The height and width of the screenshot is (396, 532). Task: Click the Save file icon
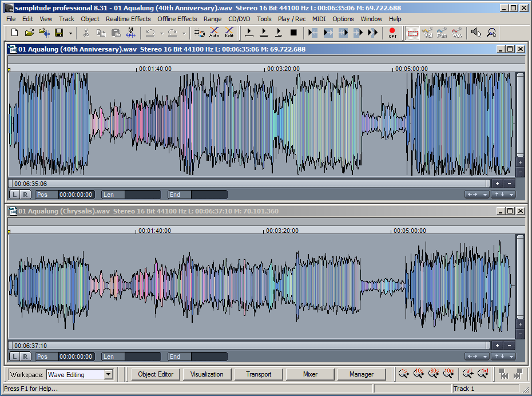click(59, 33)
